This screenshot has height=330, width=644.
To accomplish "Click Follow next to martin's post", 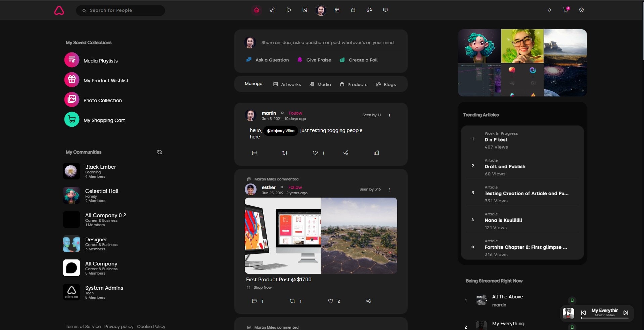I will (295, 113).
